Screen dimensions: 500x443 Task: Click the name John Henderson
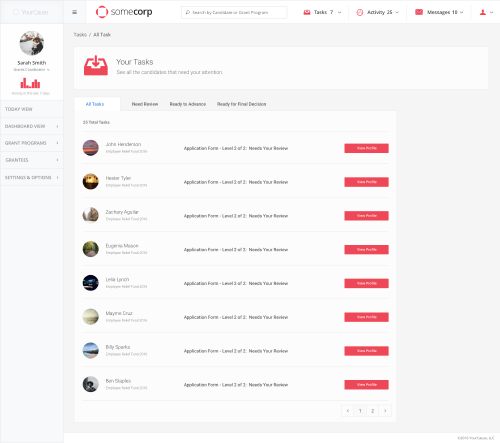123,144
